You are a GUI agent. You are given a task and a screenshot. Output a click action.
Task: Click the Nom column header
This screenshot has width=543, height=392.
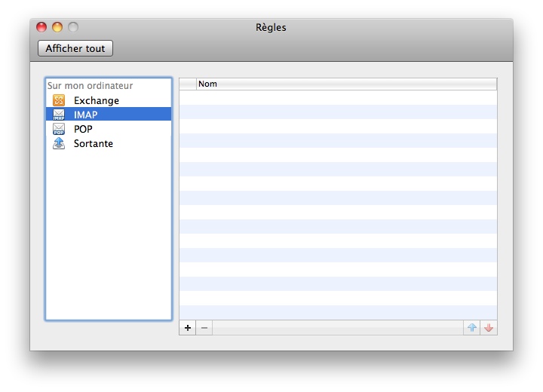pos(346,84)
